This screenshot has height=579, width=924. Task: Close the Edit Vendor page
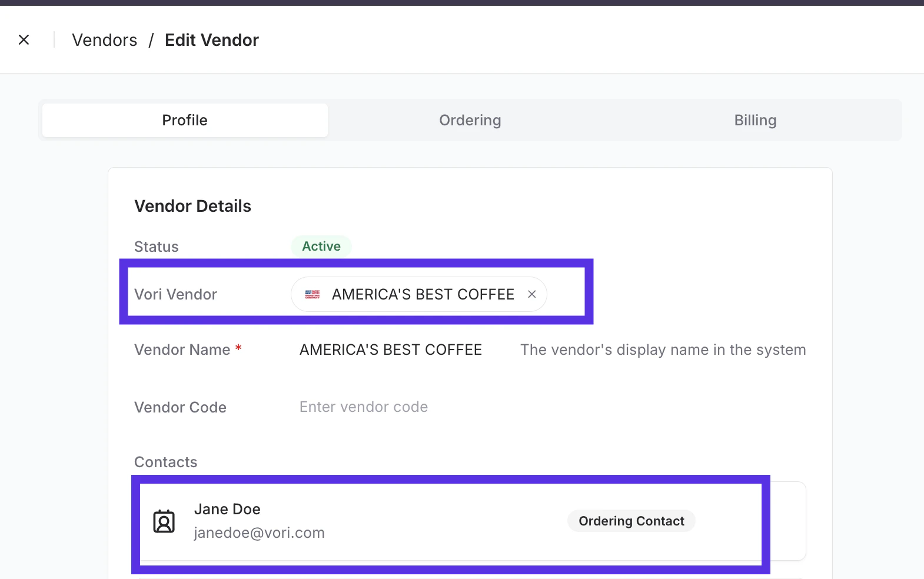coord(24,40)
